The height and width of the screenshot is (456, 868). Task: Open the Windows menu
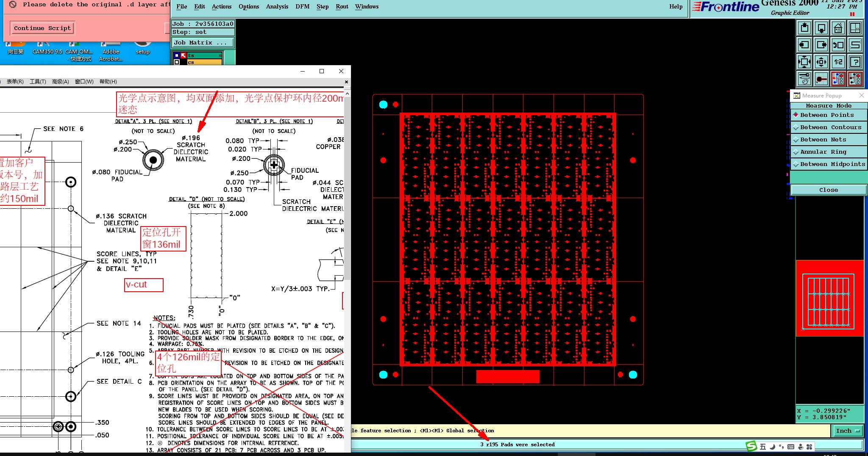[x=367, y=7]
